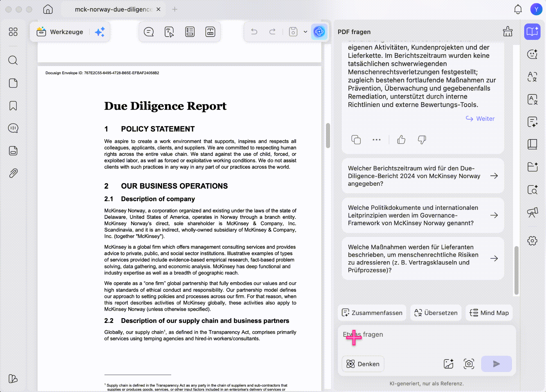Open bookmarks panel in sidebar

[x=13, y=106]
